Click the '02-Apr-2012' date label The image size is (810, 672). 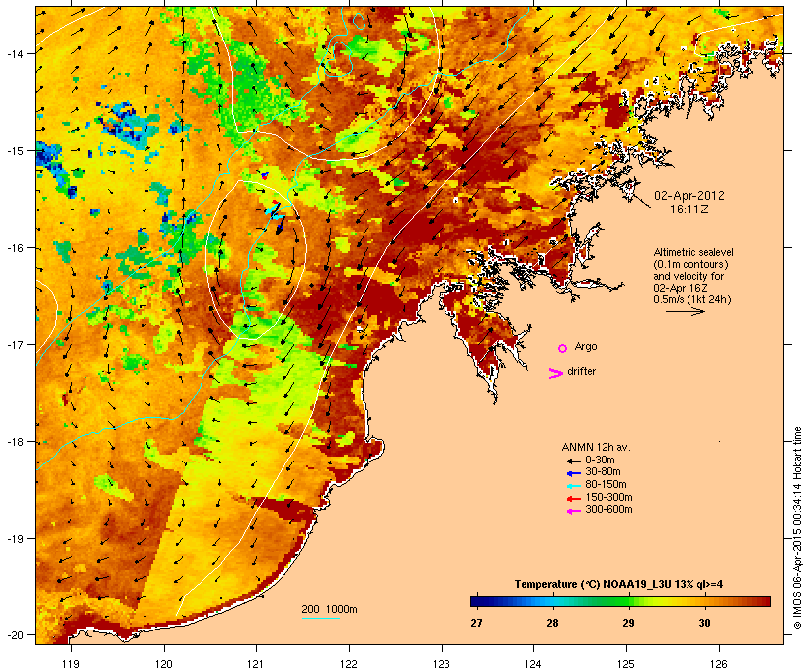pos(689,196)
